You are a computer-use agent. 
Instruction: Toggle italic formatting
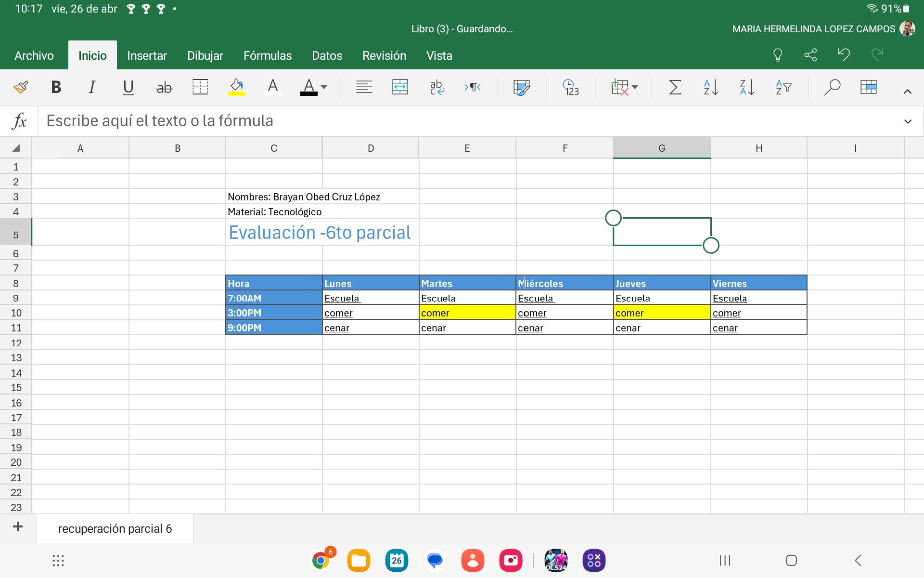coord(91,87)
